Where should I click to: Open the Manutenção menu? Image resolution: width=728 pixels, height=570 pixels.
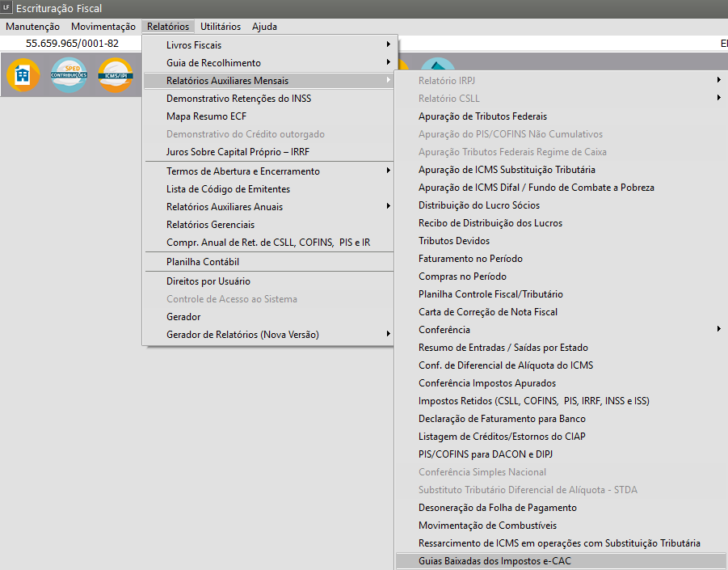click(x=32, y=27)
